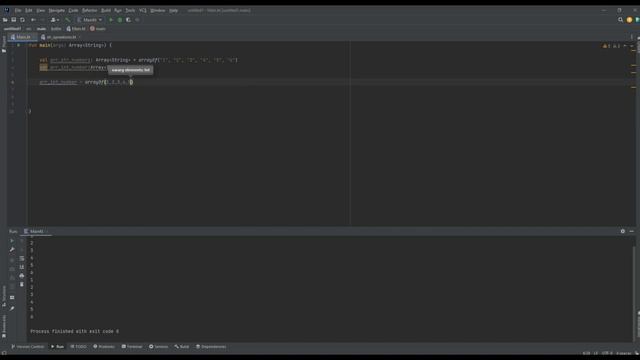Click the main function breadcrumb

(x=98, y=29)
